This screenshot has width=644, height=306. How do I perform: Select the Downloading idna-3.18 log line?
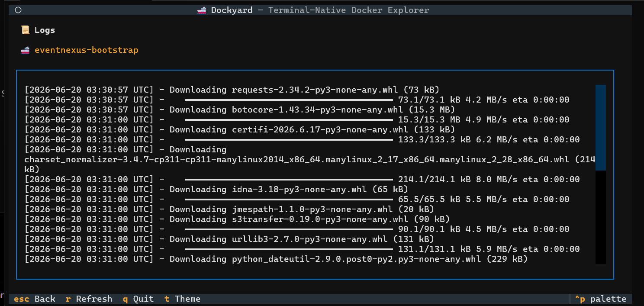(216, 190)
